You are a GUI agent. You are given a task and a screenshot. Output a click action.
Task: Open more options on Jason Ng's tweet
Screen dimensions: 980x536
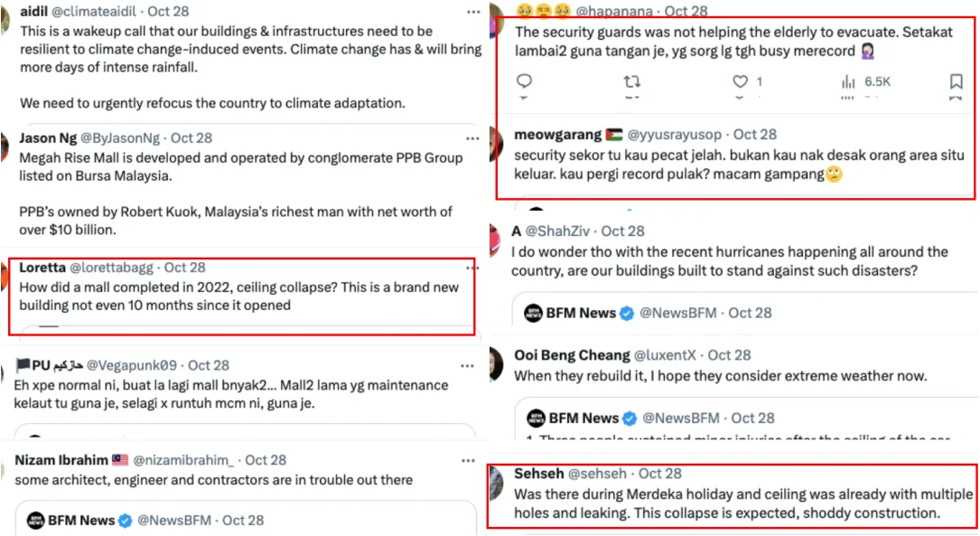tap(473, 138)
